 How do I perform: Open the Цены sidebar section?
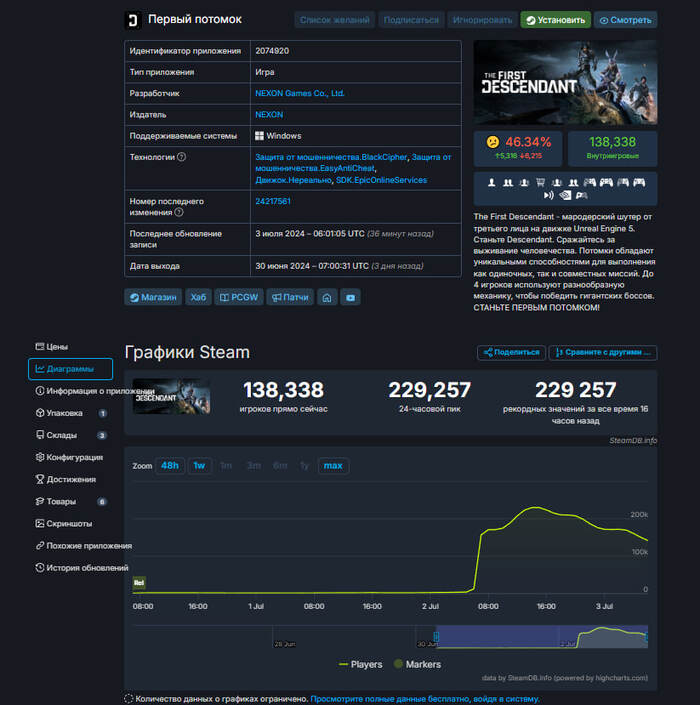(52, 347)
